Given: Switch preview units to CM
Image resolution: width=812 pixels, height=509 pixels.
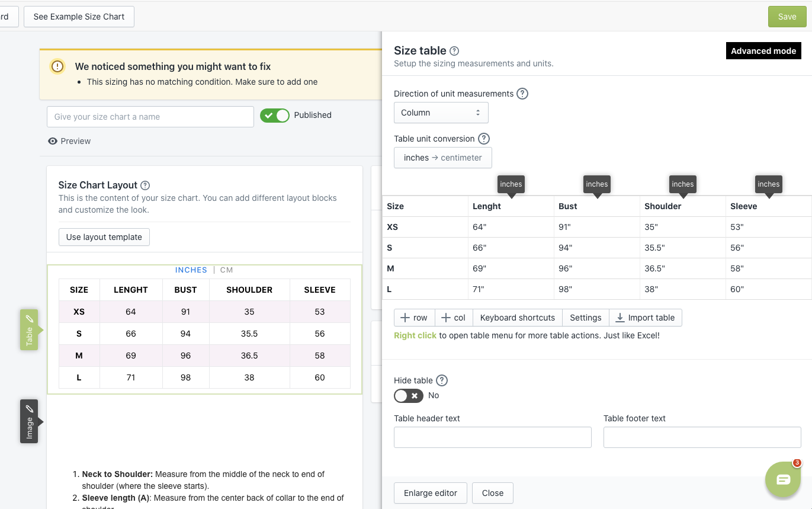Looking at the screenshot, I should [x=227, y=270].
